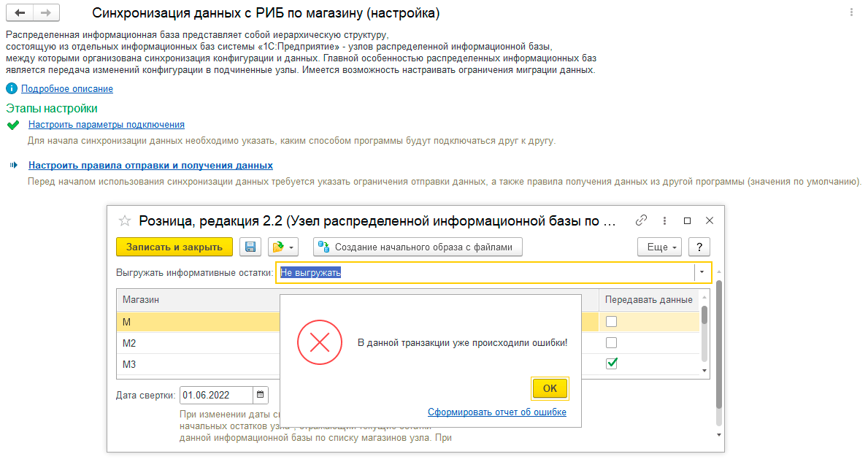
Task: Go back with the left arrow
Action: pos(20,13)
